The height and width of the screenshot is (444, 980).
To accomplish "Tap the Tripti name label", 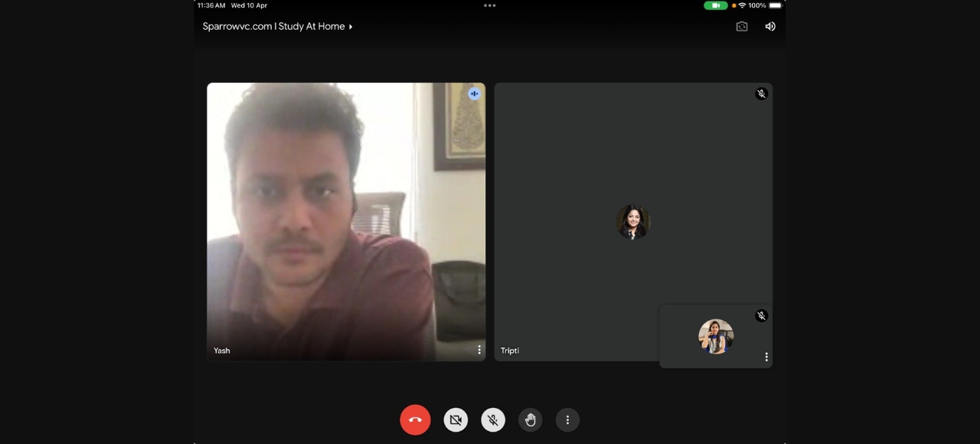I will 510,351.
